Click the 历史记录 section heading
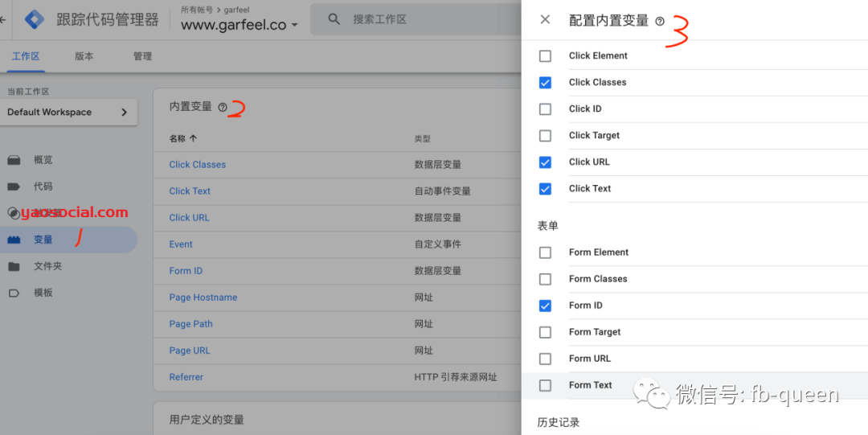Viewport: 868px width, 435px height. click(559, 423)
